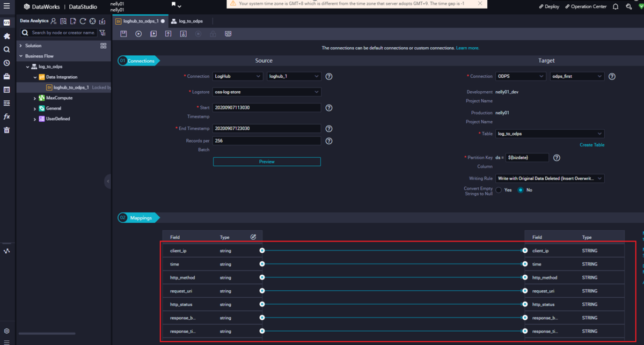Click edit icon in source mappings header
The height and width of the screenshot is (345, 644).
(x=253, y=237)
